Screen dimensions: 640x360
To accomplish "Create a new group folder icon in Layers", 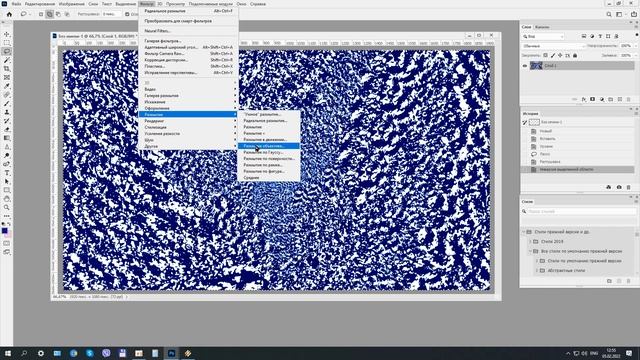I will tap(611, 99).
